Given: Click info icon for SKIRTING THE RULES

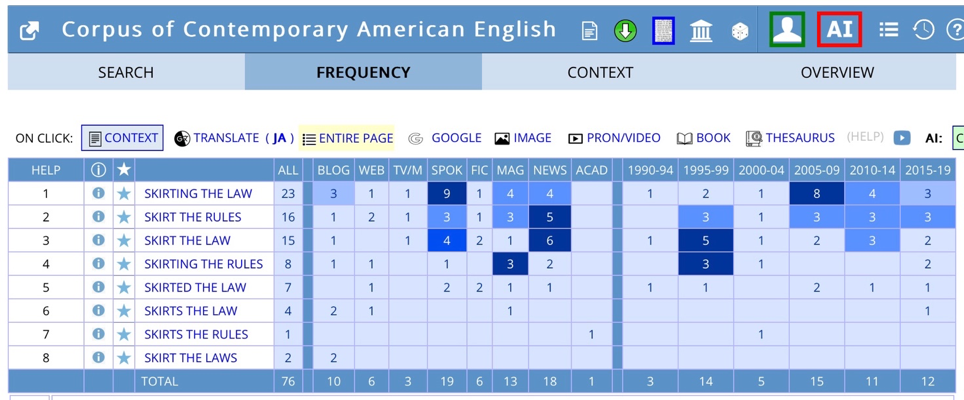Looking at the screenshot, I should pos(98,264).
